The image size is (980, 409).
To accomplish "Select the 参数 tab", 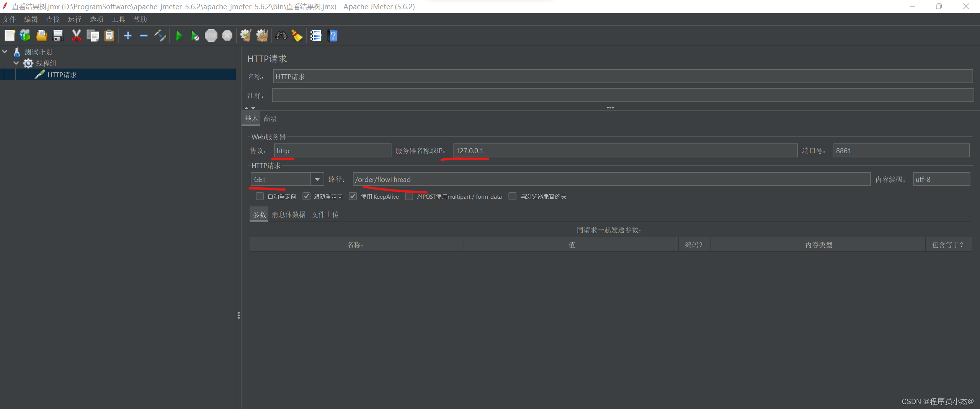I will [260, 214].
